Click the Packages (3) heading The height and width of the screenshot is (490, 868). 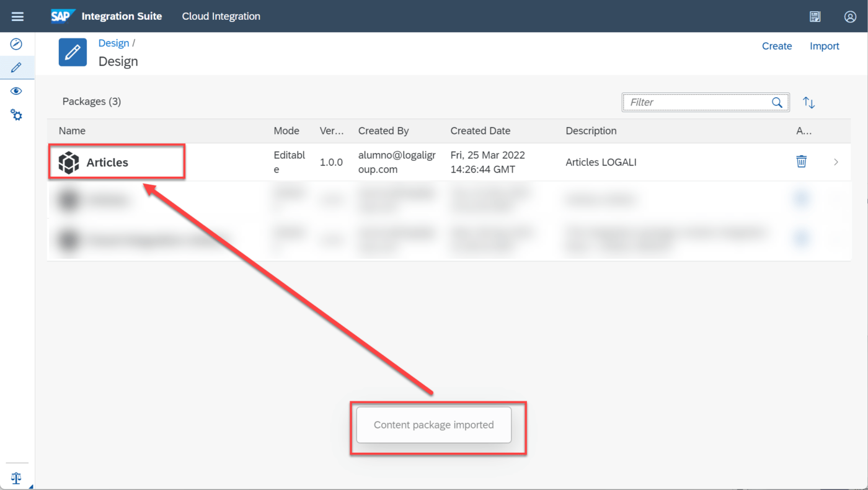[92, 101]
